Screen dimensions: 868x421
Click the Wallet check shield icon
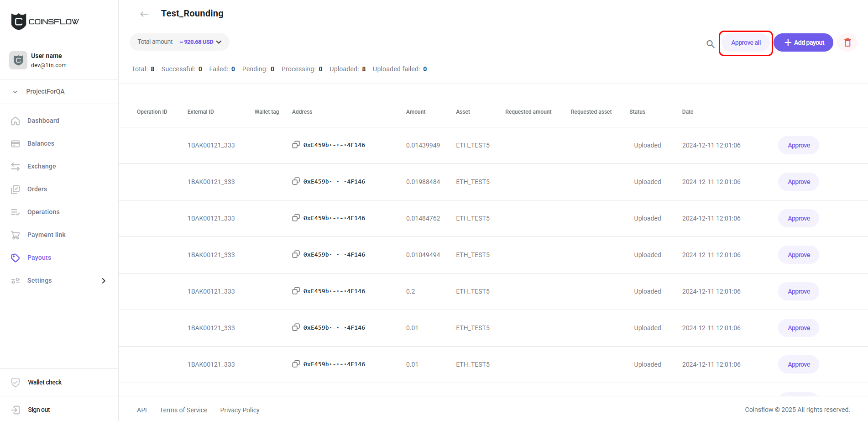(x=16, y=382)
